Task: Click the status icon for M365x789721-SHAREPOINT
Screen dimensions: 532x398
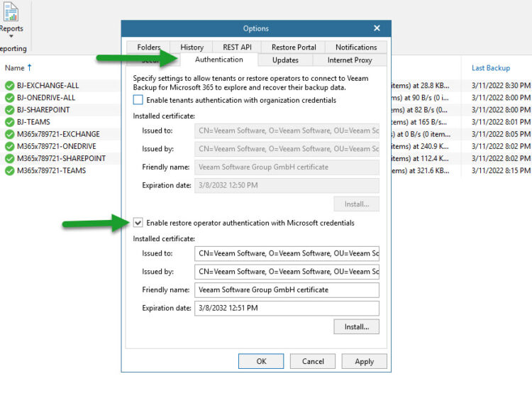Action: 9,159
